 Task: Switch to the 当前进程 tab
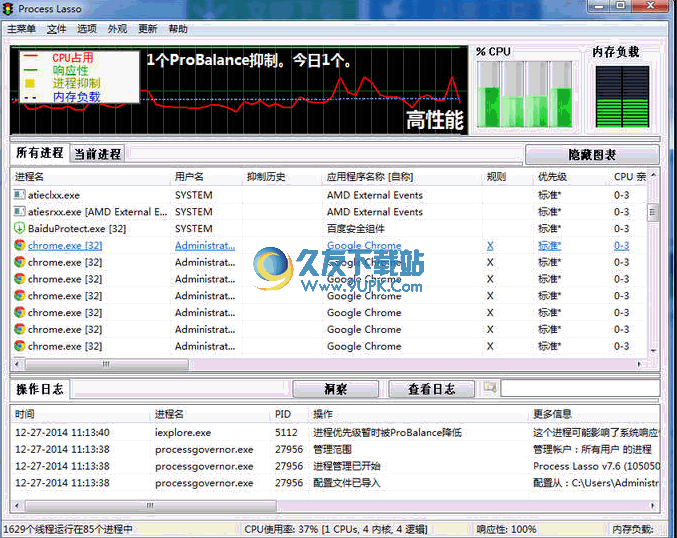tap(98, 154)
